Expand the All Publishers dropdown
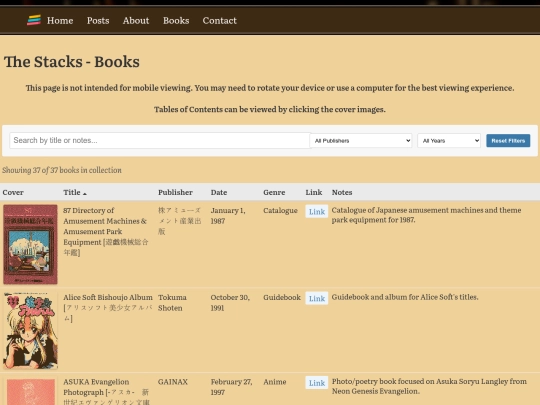540x405 pixels. click(x=361, y=141)
